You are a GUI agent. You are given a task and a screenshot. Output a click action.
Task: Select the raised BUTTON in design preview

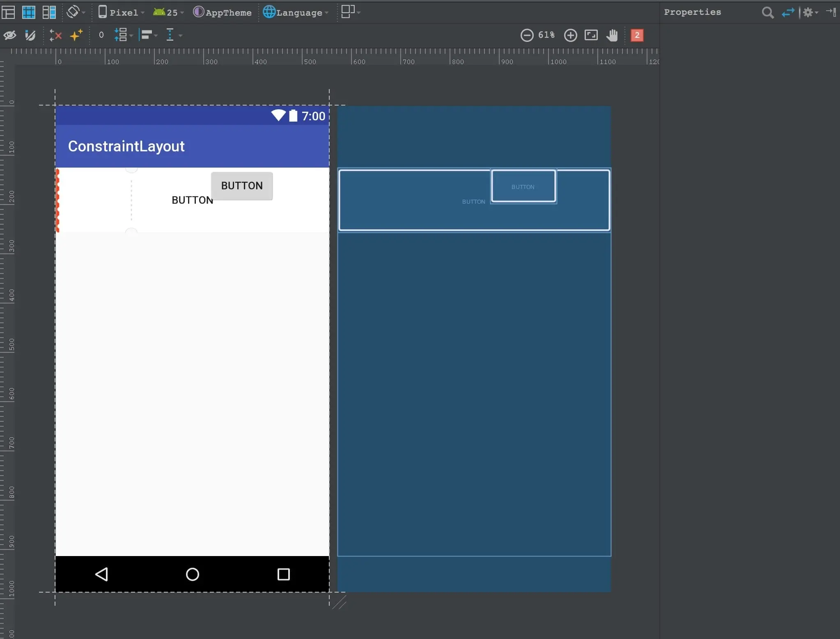click(242, 186)
